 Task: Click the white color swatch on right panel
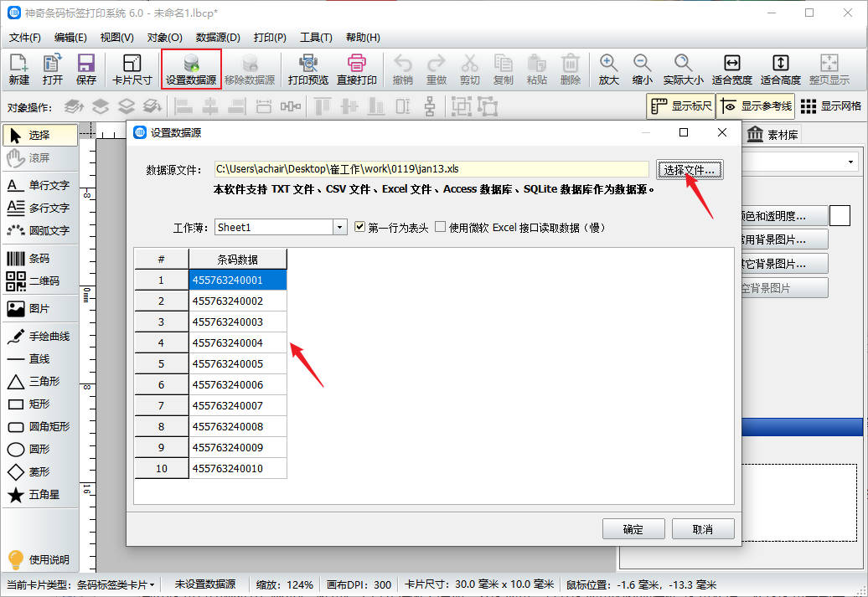click(840, 216)
